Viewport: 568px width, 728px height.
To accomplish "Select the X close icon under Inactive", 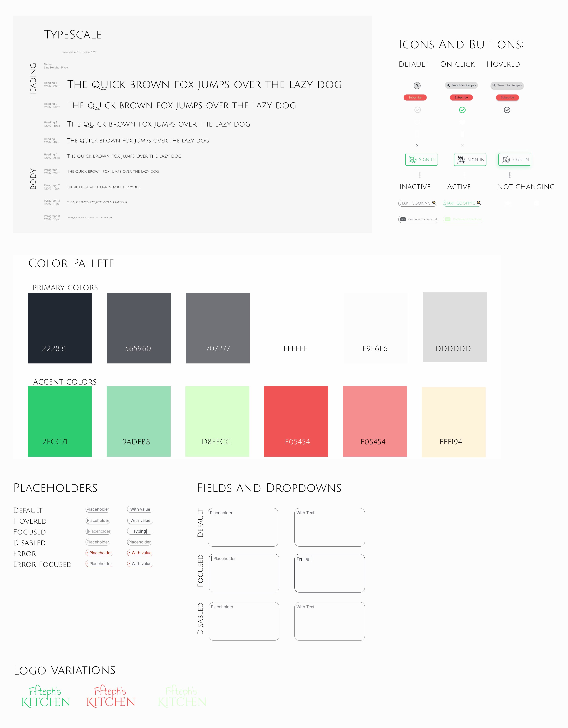I will (417, 145).
